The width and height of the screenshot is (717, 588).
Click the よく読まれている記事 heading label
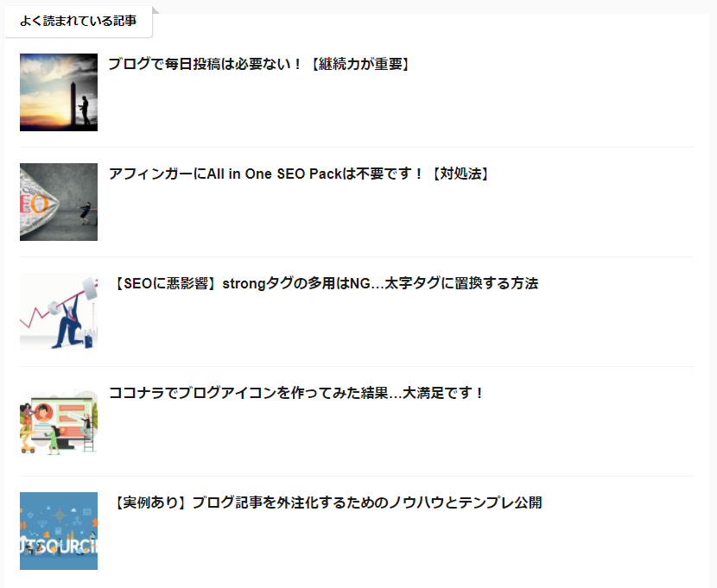79,21
